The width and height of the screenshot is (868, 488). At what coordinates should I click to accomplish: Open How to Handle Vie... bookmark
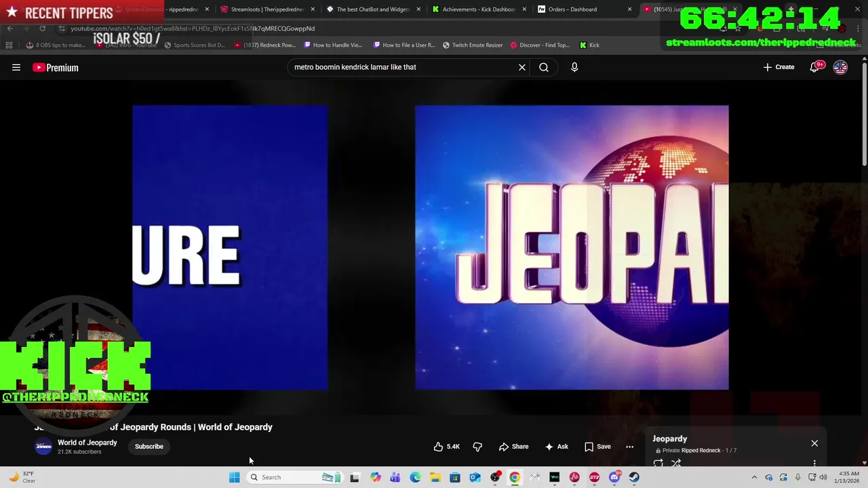point(333,45)
